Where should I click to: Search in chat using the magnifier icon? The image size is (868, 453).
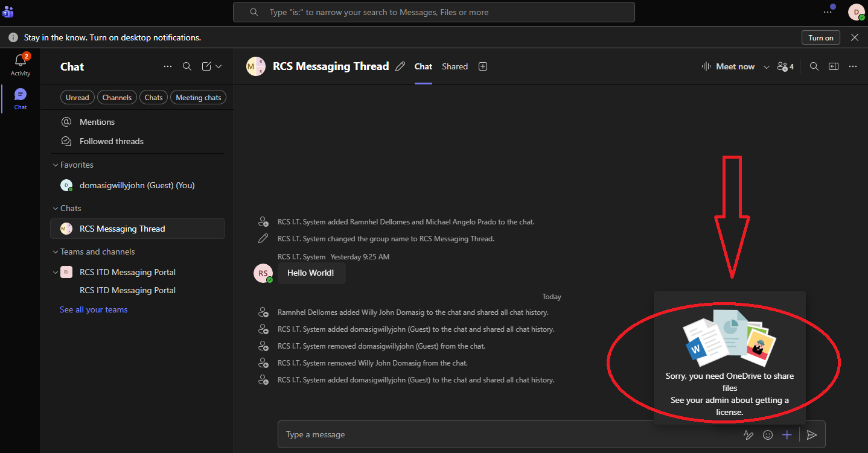[x=814, y=66]
